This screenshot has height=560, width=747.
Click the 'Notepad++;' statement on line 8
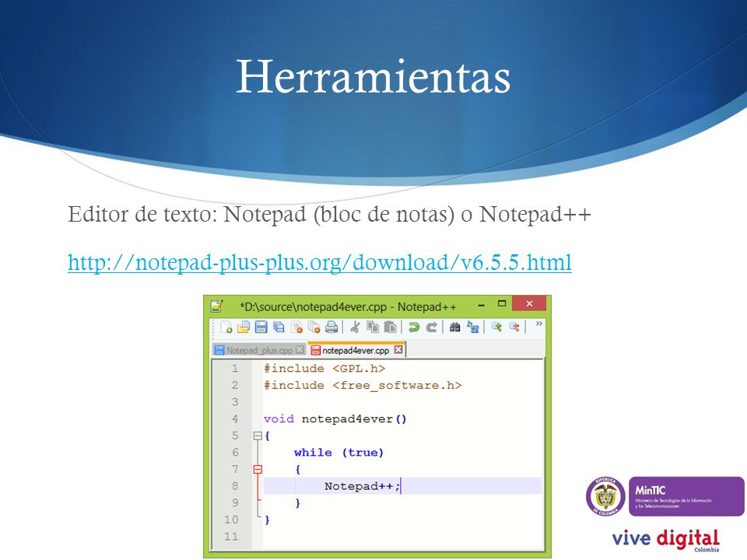pyautogui.click(x=363, y=486)
